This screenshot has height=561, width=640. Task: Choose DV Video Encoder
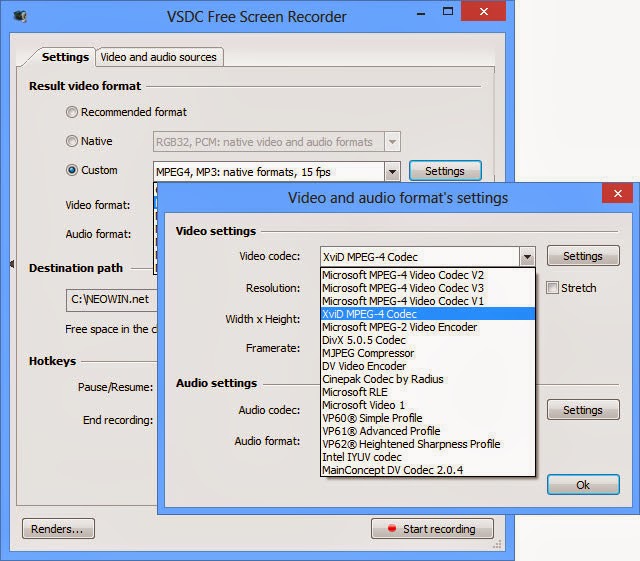point(428,366)
